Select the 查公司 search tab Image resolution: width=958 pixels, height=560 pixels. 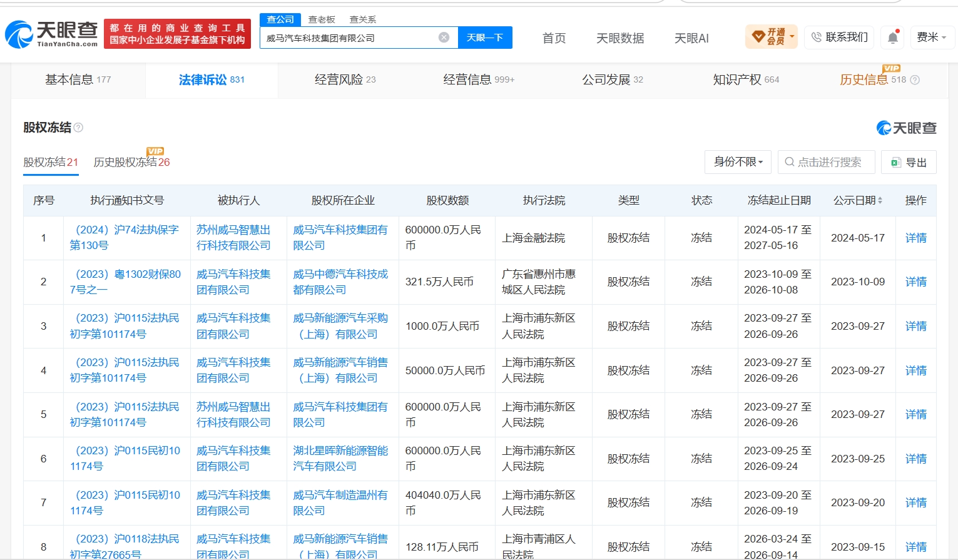coord(280,19)
